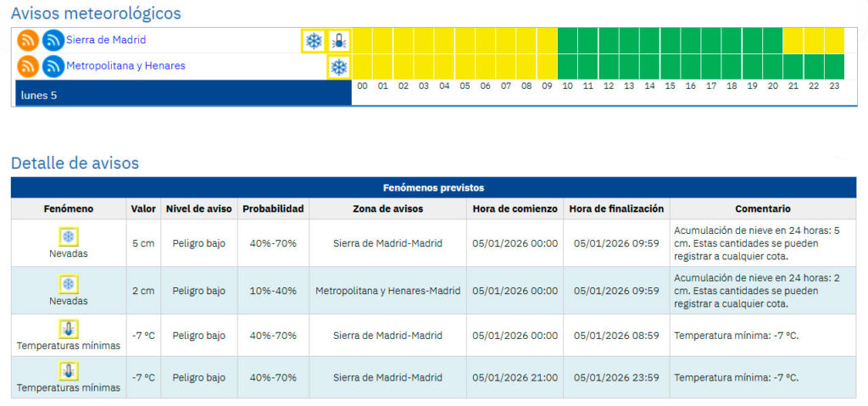Click the Nevadas icon in the 2 cm row
The height and width of the screenshot is (406, 868).
click(68, 284)
